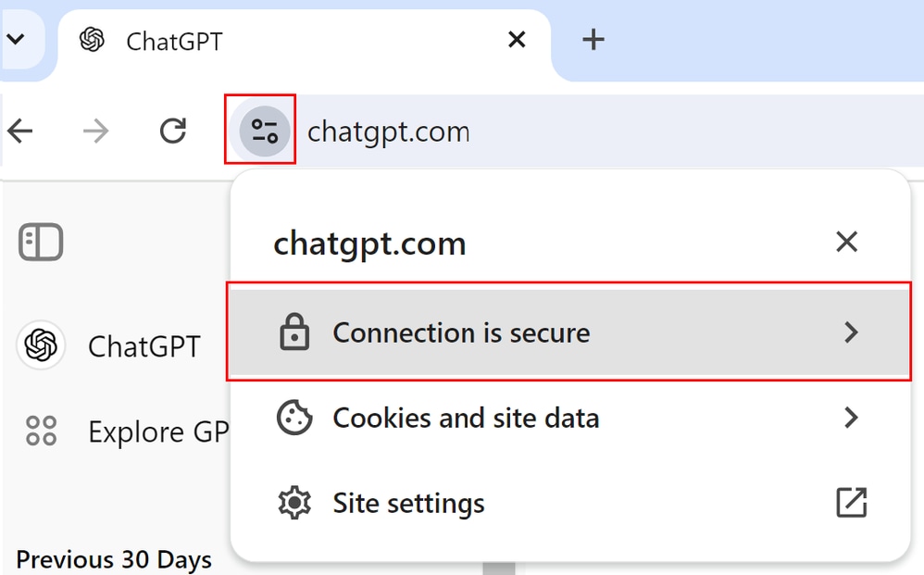Click the lock icon beside Connection is secure
The width and height of the screenshot is (924, 575).
coord(294,332)
